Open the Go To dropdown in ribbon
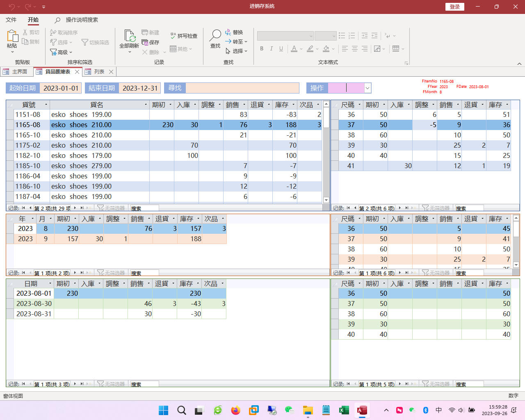 tap(246, 41)
